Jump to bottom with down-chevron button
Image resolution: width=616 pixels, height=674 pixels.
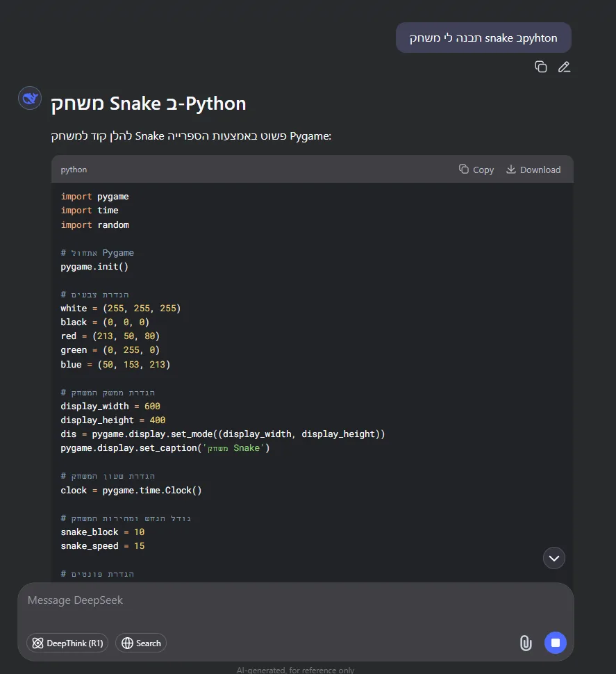click(553, 558)
